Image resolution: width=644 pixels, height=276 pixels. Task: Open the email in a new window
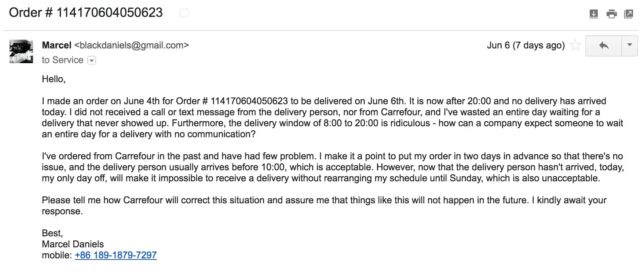point(629,14)
